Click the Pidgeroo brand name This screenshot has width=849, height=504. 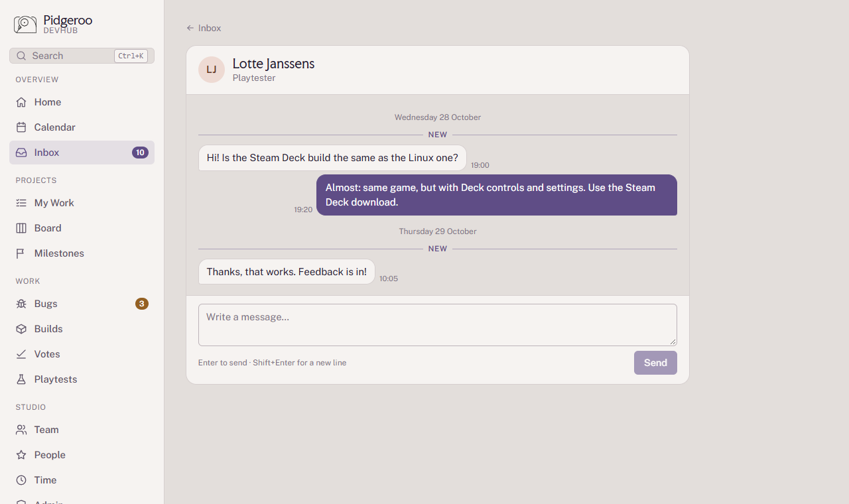(68, 21)
